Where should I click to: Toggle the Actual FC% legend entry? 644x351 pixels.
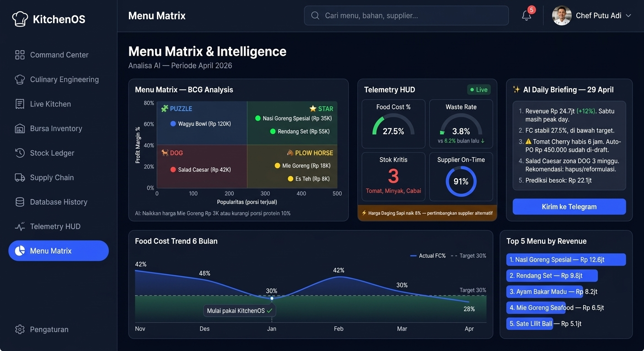428,255
